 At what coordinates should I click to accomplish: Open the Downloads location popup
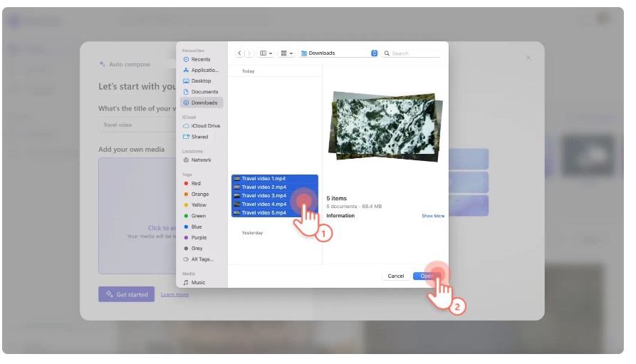pos(339,53)
